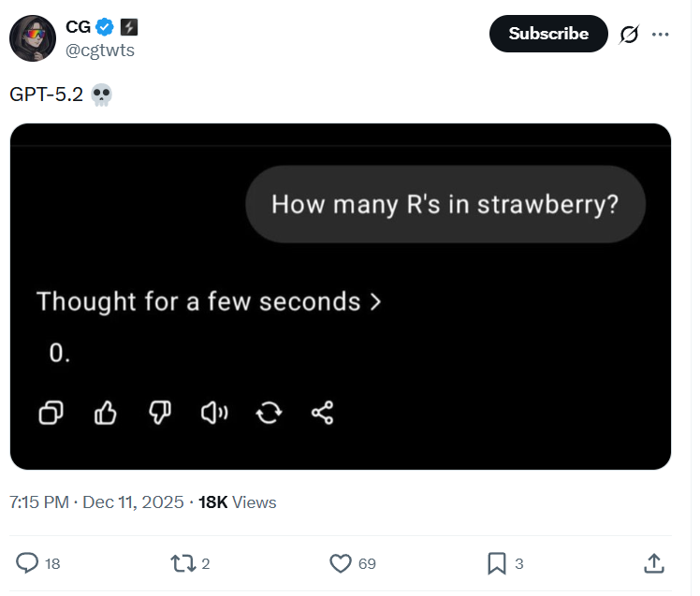Image resolution: width=700 pixels, height=596 pixels.
Task: Open the @cgtwts profile handle link
Action: (x=100, y=51)
